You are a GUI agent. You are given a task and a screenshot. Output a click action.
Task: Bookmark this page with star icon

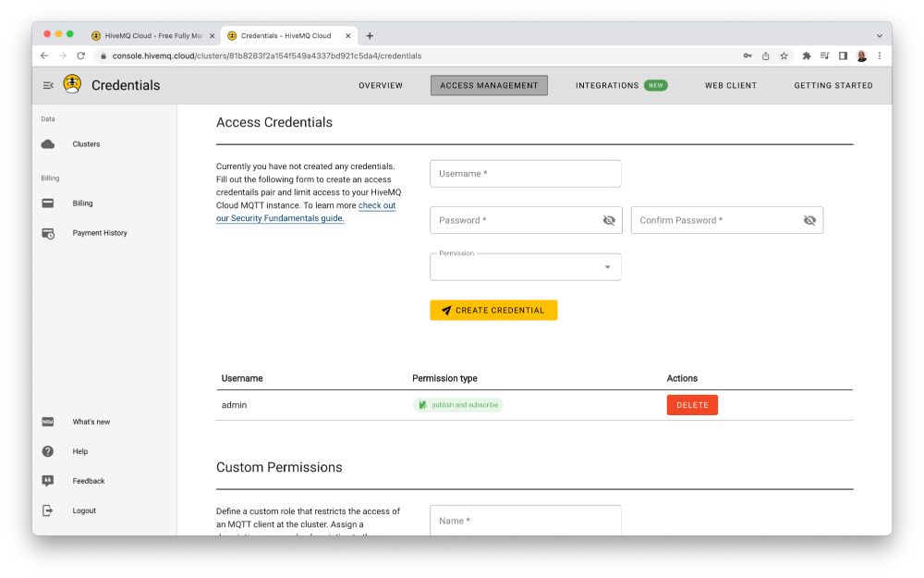pyautogui.click(x=784, y=56)
